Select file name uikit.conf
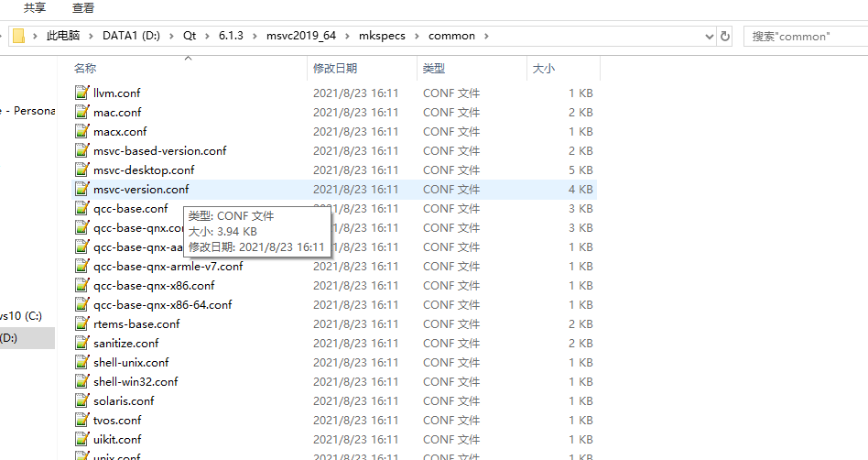The width and height of the screenshot is (868, 460). [x=117, y=440]
